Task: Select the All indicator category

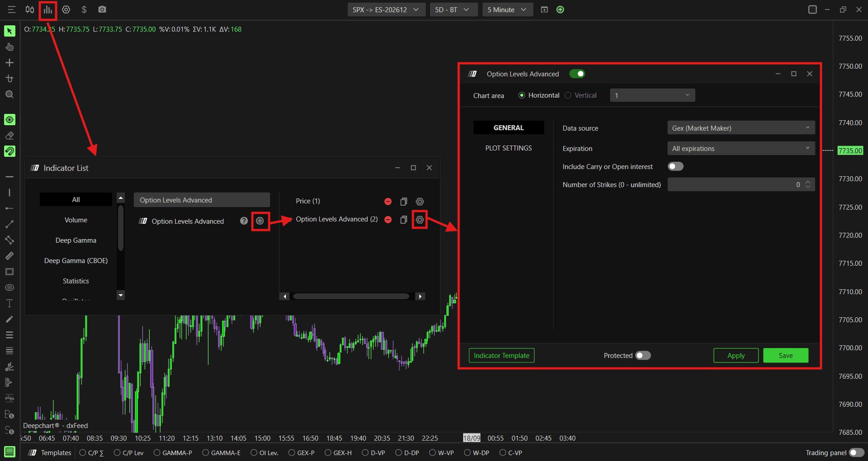Action: coord(76,200)
